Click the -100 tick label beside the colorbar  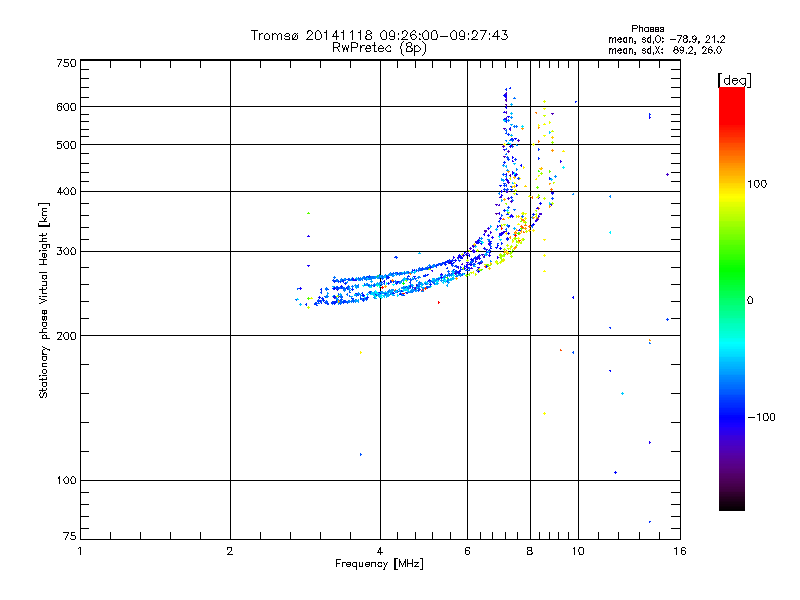[x=762, y=417]
